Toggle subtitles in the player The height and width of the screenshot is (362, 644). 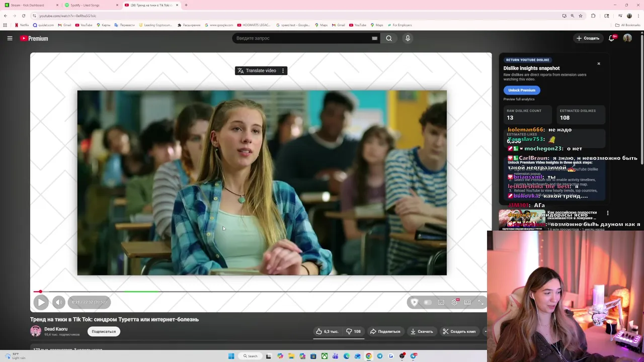point(441,302)
